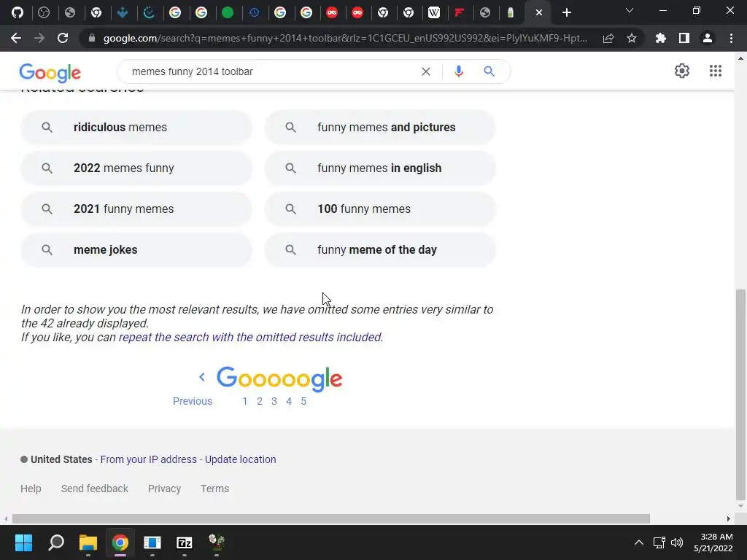Search 'funny meme of the day'
This screenshot has width=747, height=560.
coord(380,249)
